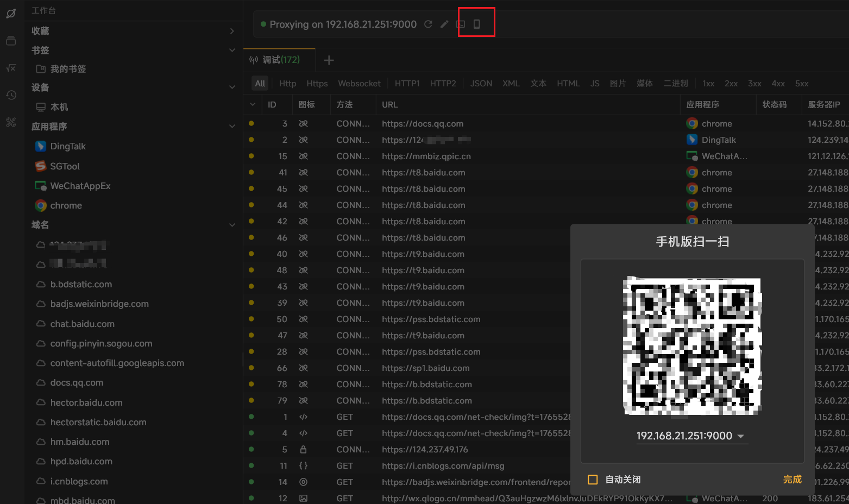Switch to the 调试(172) tab
Screen dimensions: 849x504
coord(279,60)
